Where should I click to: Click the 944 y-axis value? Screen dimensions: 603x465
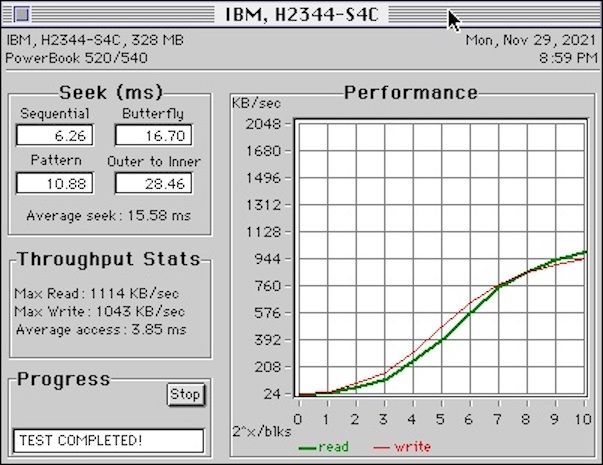tap(268, 259)
